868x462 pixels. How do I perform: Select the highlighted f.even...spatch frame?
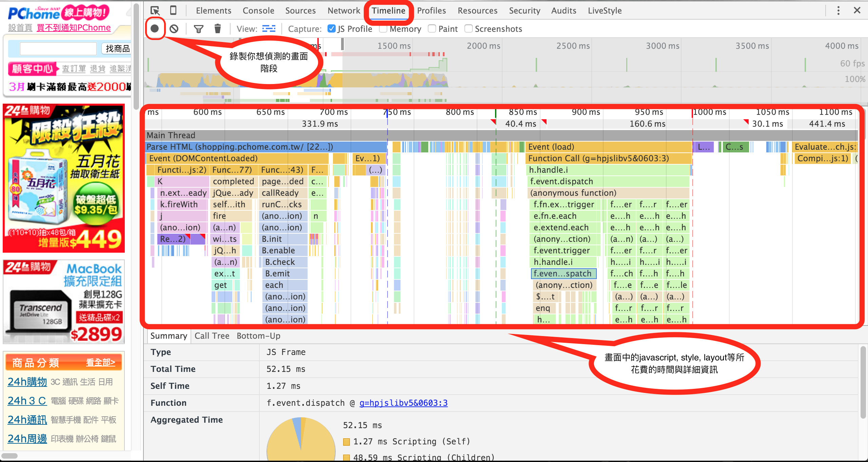[564, 273]
